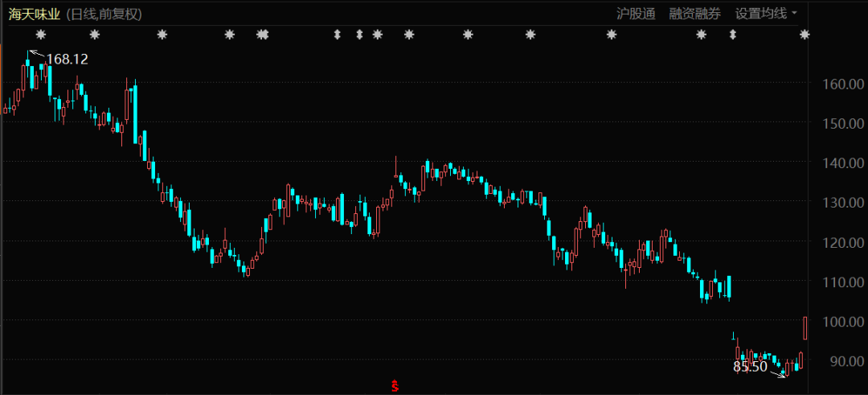Open the 设置均线 moving average settings
Viewport: 868px width, 395px height.
[760, 14]
